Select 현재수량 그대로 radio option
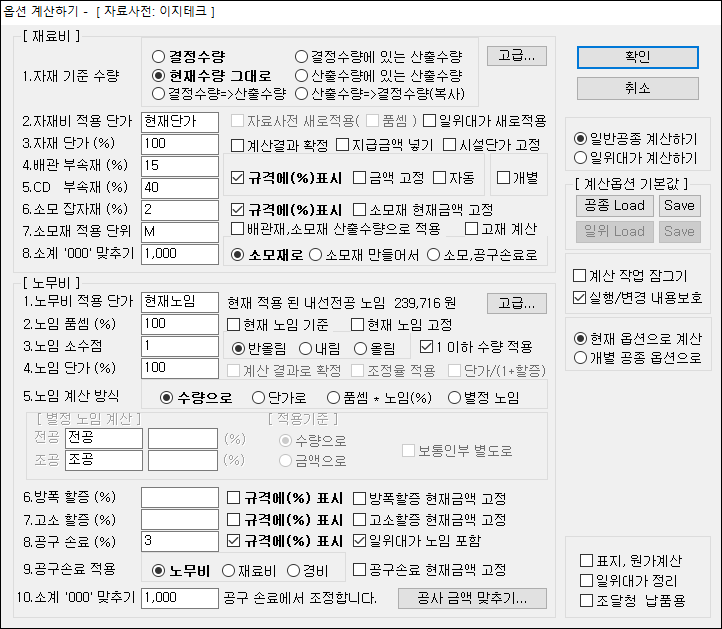Image resolution: width=722 pixels, height=629 pixels. coord(212,76)
